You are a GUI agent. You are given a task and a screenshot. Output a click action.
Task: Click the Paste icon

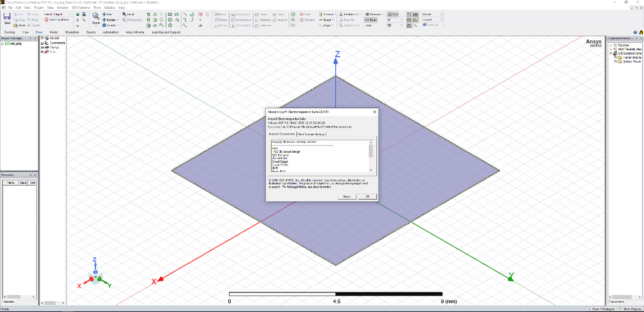click(15, 25)
